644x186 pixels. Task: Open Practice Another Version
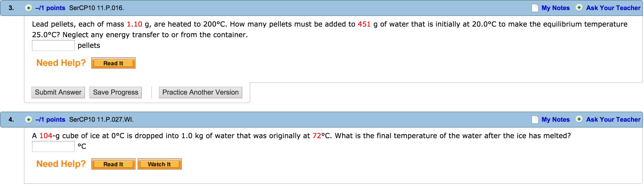[x=200, y=92]
